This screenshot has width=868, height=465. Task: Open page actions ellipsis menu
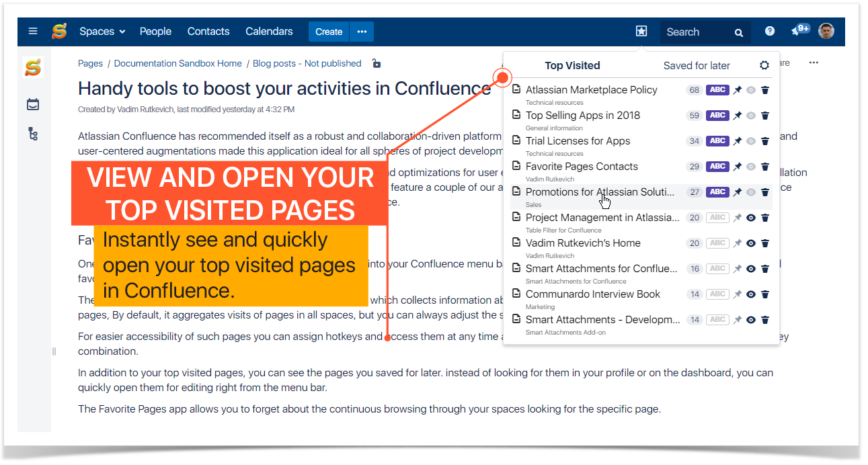814,62
